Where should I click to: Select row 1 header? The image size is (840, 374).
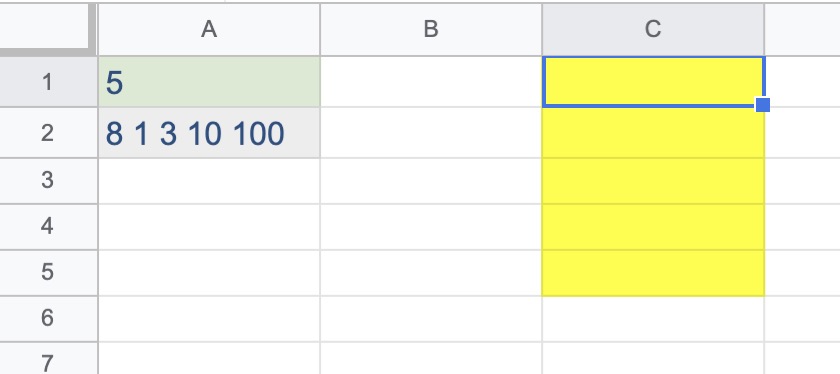(48, 82)
